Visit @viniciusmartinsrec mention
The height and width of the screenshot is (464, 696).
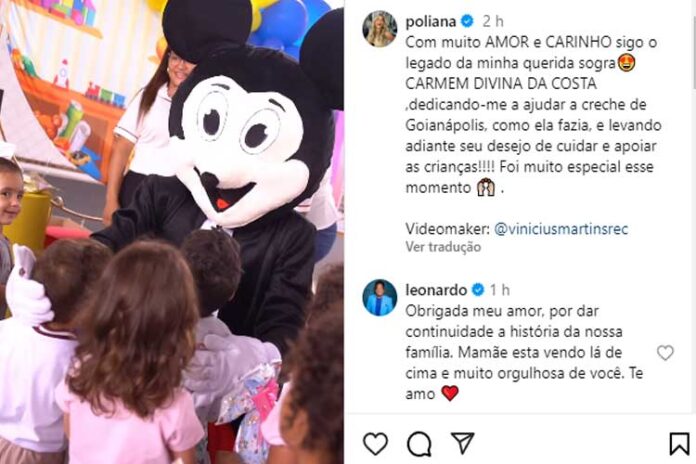(x=561, y=229)
